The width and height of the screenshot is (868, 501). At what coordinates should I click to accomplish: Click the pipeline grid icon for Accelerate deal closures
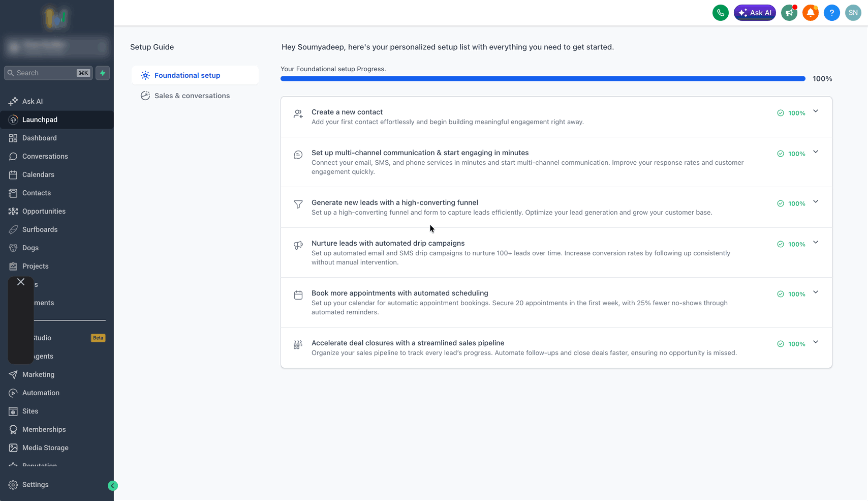[298, 345]
